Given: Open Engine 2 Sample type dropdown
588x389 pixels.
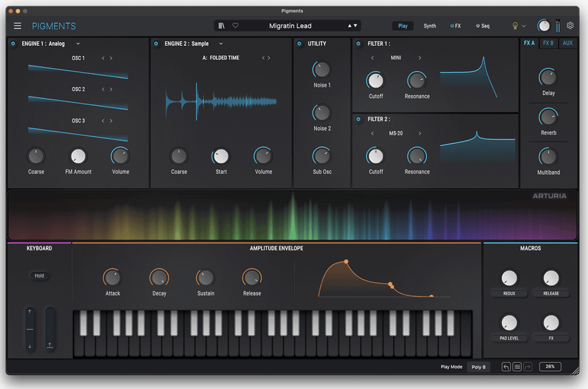Looking at the screenshot, I should pyautogui.click(x=221, y=43).
